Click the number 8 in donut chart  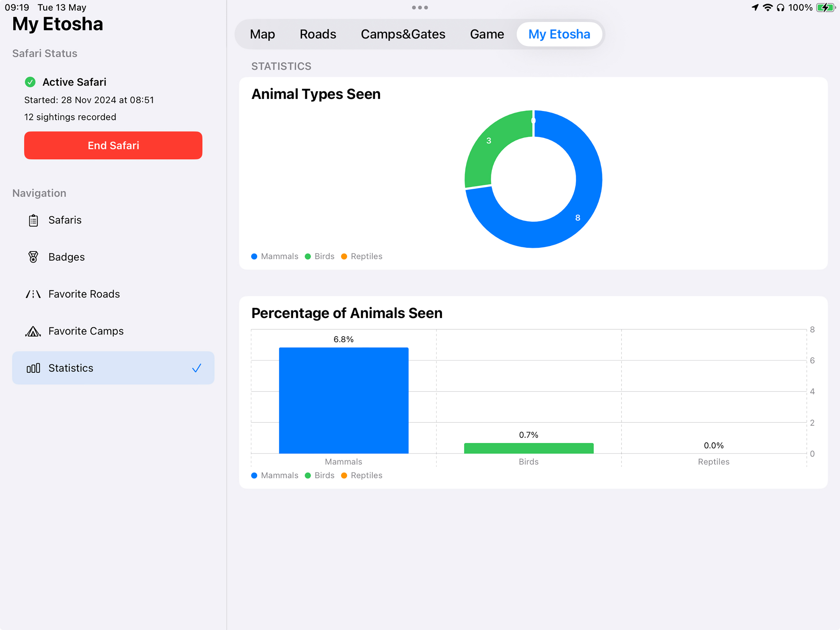577,218
